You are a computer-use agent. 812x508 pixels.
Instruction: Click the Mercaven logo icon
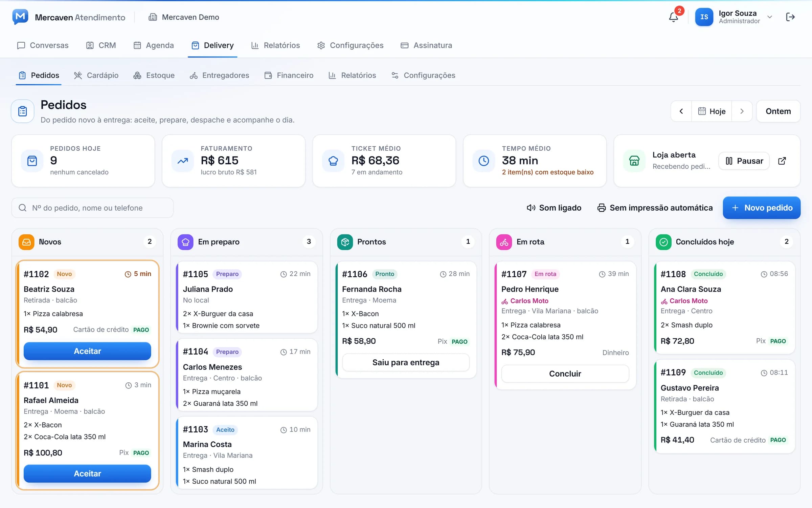(x=20, y=17)
